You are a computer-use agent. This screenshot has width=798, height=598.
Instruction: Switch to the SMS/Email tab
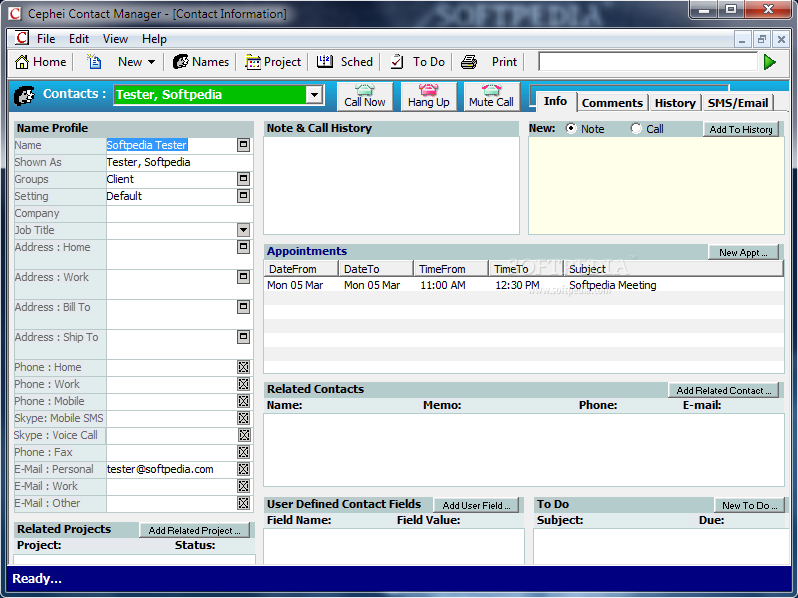click(738, 103)
